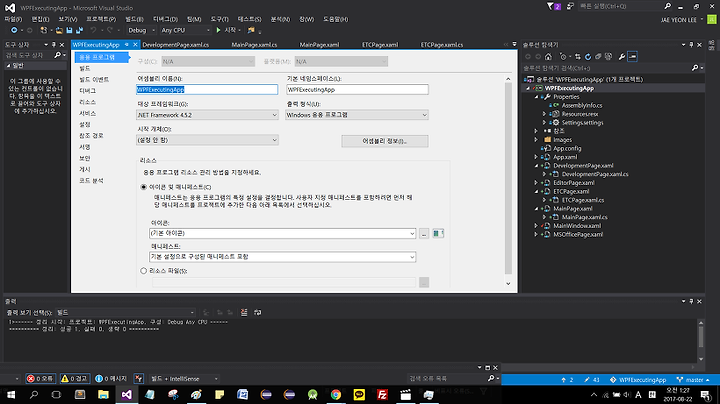Select the Icon and manifest radio button
Screen dimensions: 720x404
(x=144, y=187)
